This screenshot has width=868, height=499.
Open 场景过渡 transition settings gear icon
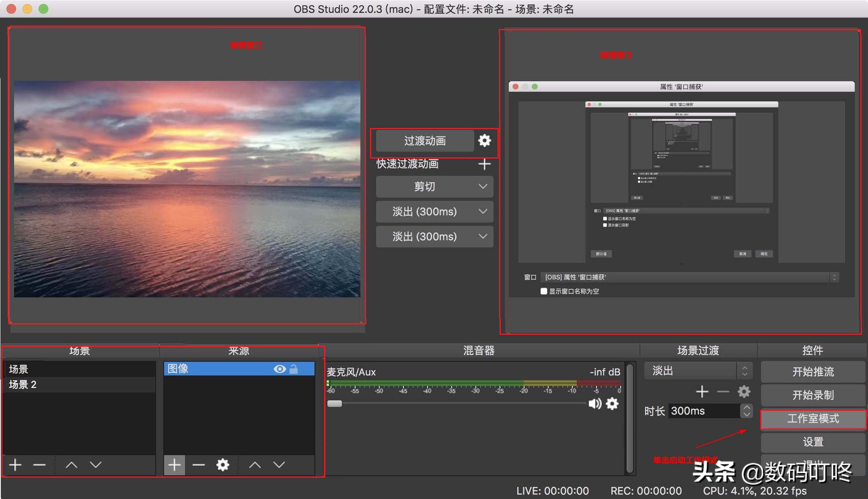(x=744, y=391)
